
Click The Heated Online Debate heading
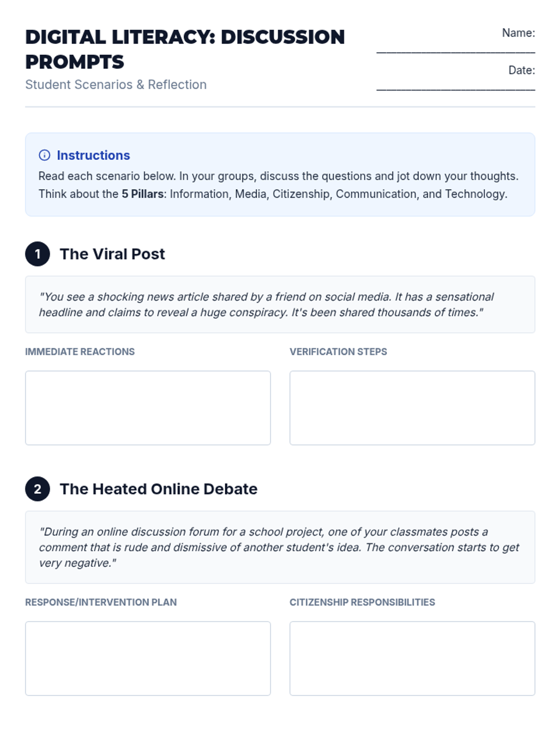coord(158,489)
